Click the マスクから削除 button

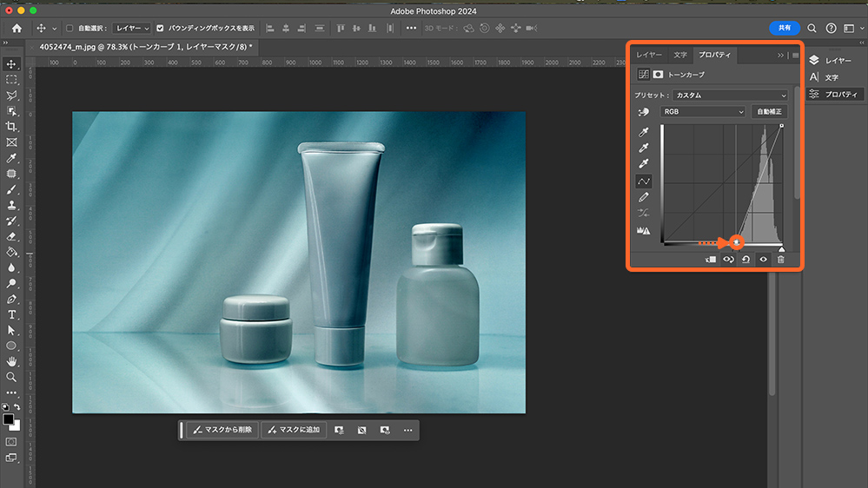(x=222, y=430)
